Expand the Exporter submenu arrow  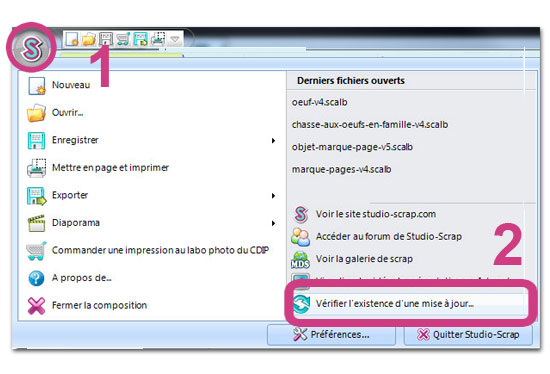[x=273, y=196]
